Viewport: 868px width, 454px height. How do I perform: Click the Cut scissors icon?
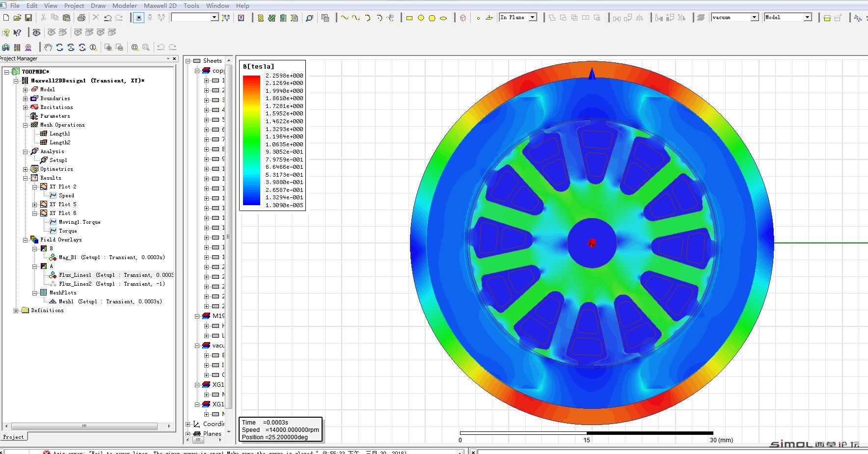pos(43,18)
